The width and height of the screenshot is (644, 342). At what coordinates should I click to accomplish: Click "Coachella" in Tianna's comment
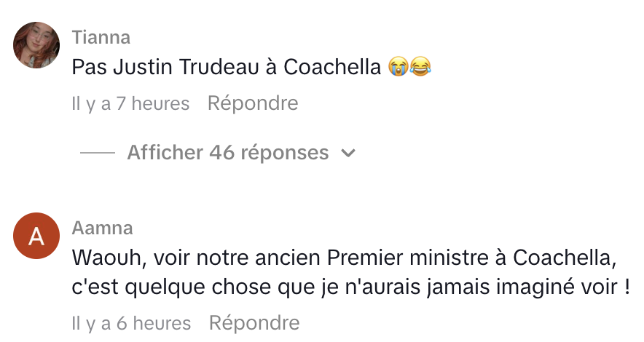point(332,67)
